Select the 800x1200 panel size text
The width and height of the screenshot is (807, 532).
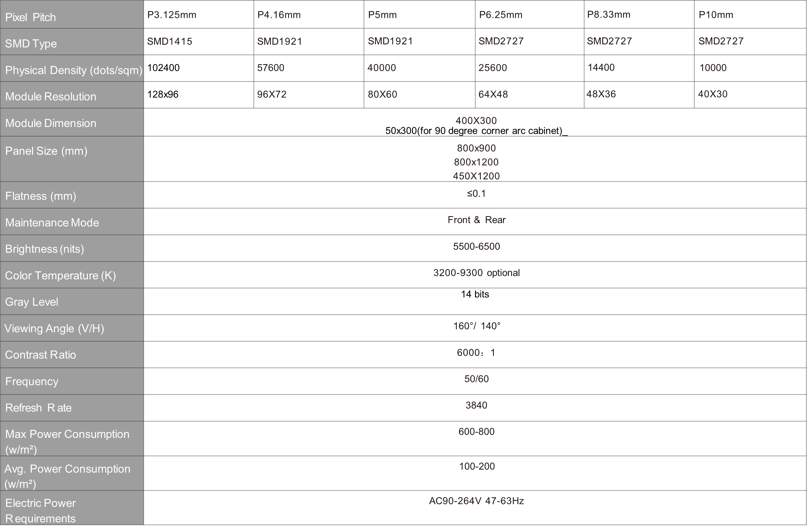click(x=476, y=162)
